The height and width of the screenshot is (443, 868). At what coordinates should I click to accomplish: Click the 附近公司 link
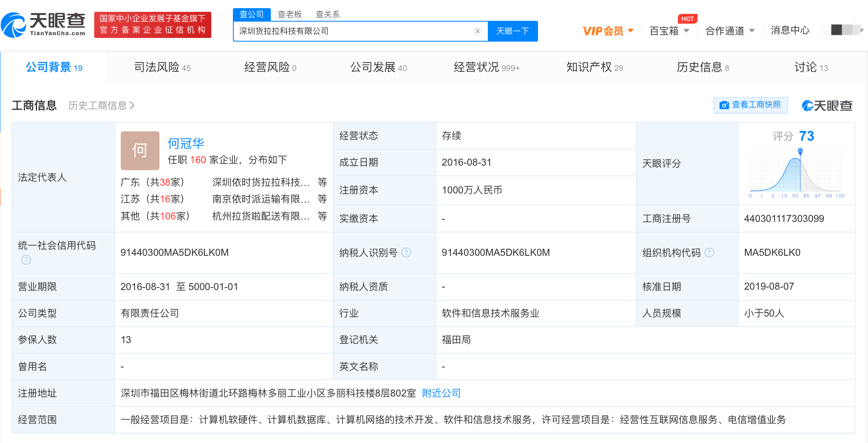click(441, 393)
